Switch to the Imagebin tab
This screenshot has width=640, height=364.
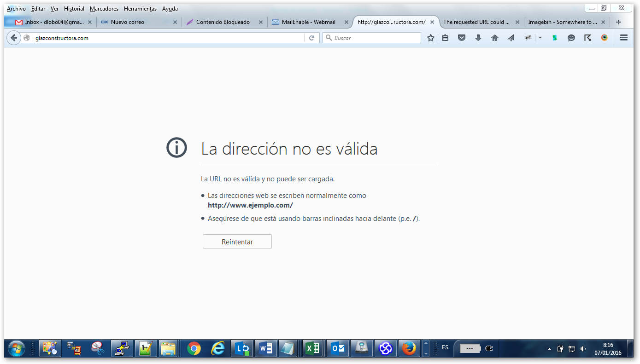[567, 22]
